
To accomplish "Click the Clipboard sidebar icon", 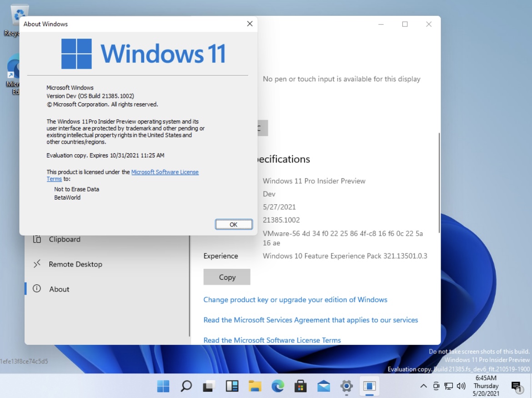I will click(37, 239).
